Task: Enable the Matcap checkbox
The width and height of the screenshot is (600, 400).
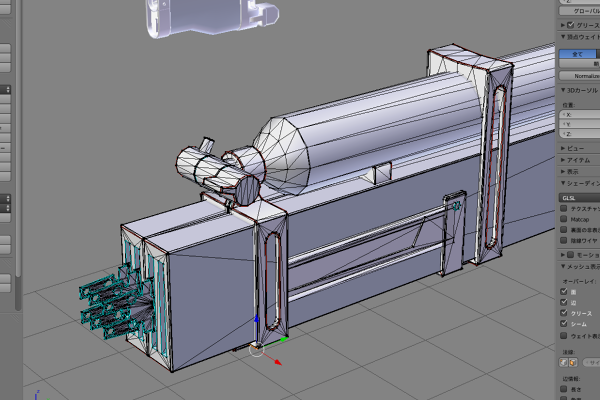Action: (564, 219)
